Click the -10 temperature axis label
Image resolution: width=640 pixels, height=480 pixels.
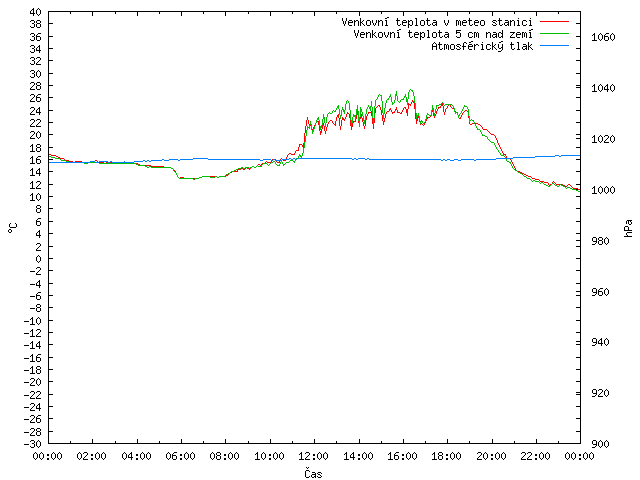coord(33,321)
